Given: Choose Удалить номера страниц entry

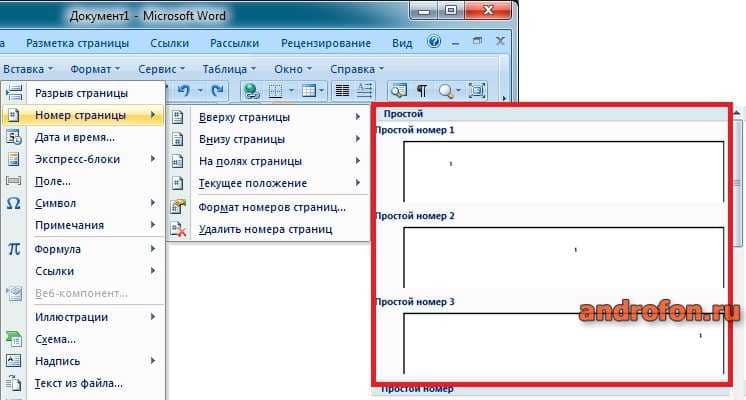Looking at the screenshot, I should point(269,229).
